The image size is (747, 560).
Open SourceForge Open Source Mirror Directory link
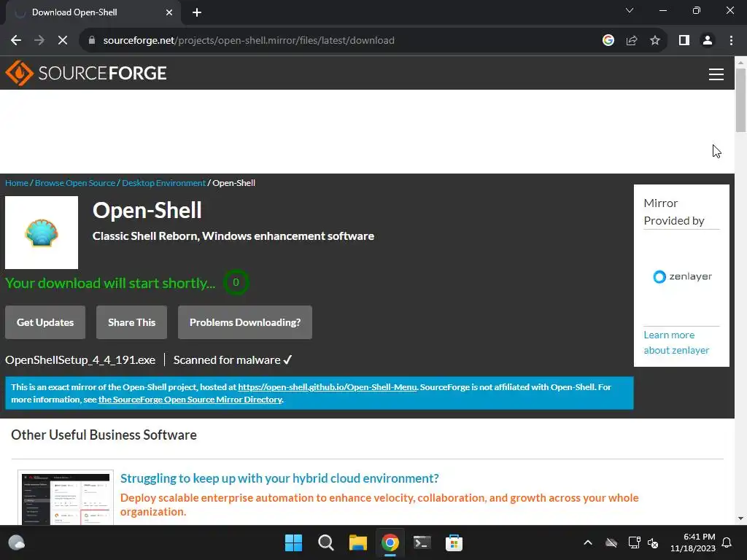(190, 400)
